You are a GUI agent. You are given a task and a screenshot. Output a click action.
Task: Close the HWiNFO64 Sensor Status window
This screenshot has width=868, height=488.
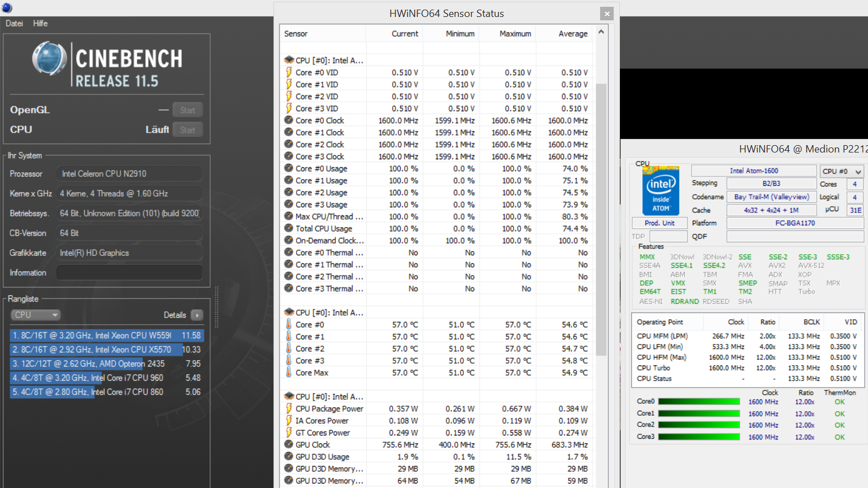(607, 14)
